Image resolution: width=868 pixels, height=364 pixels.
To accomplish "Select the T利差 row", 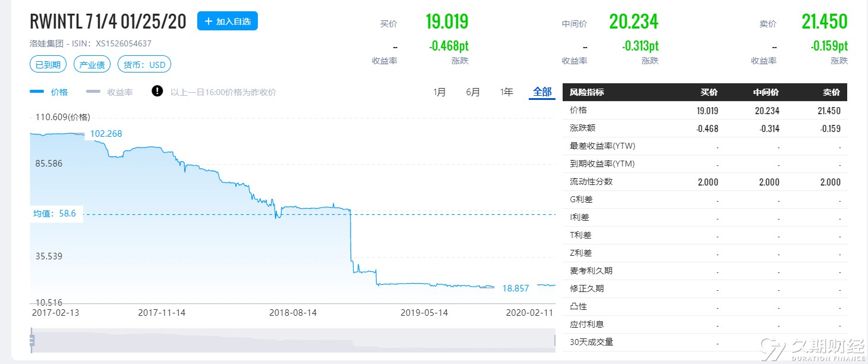I will 705,235.
